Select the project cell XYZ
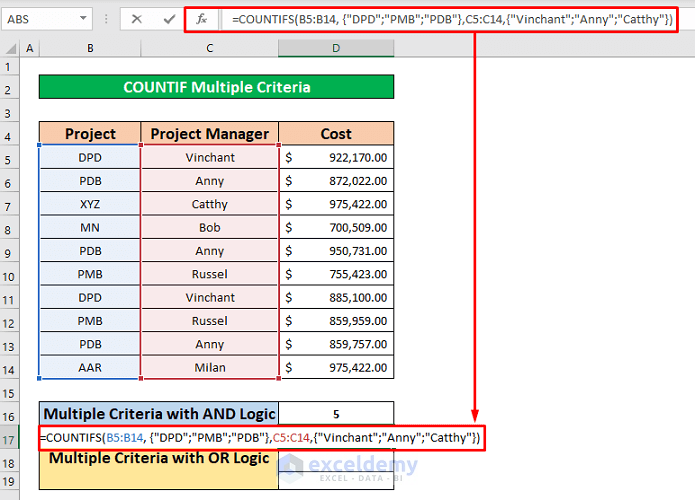This screenshot has width=695, height=500. [90, 204]
